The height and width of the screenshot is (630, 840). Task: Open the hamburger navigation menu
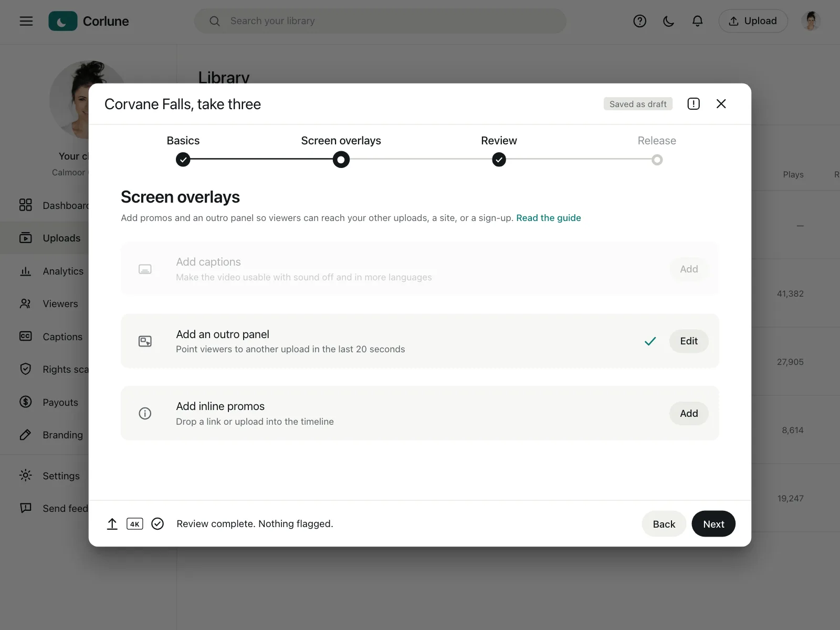click(x=26, y=21)
